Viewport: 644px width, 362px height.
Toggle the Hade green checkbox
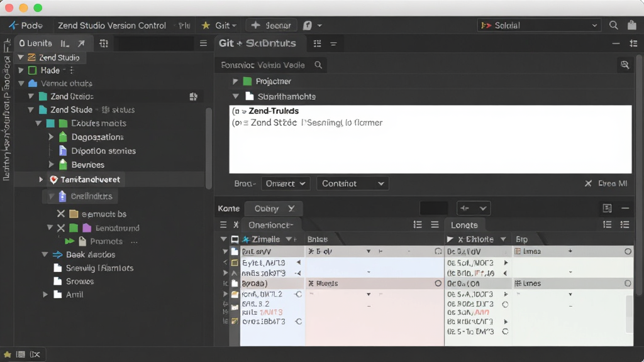coord(32,70)
